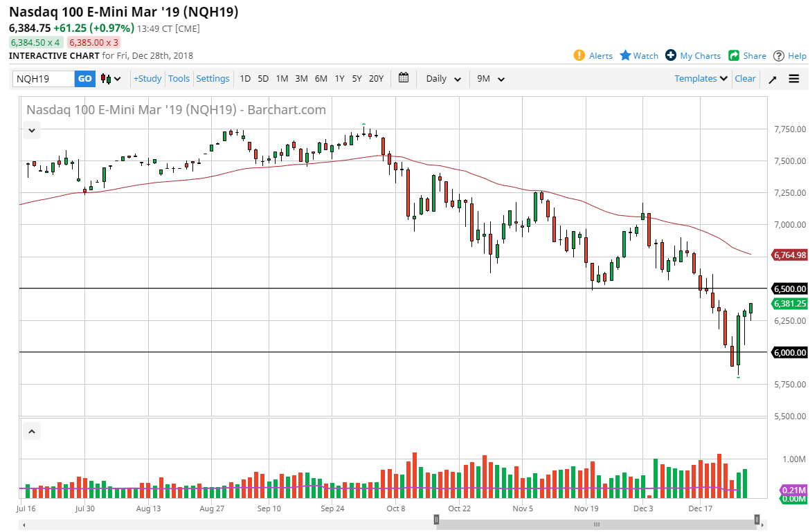Collapse the main chart pane chevron
810x532 pixels.
(31, 130)
